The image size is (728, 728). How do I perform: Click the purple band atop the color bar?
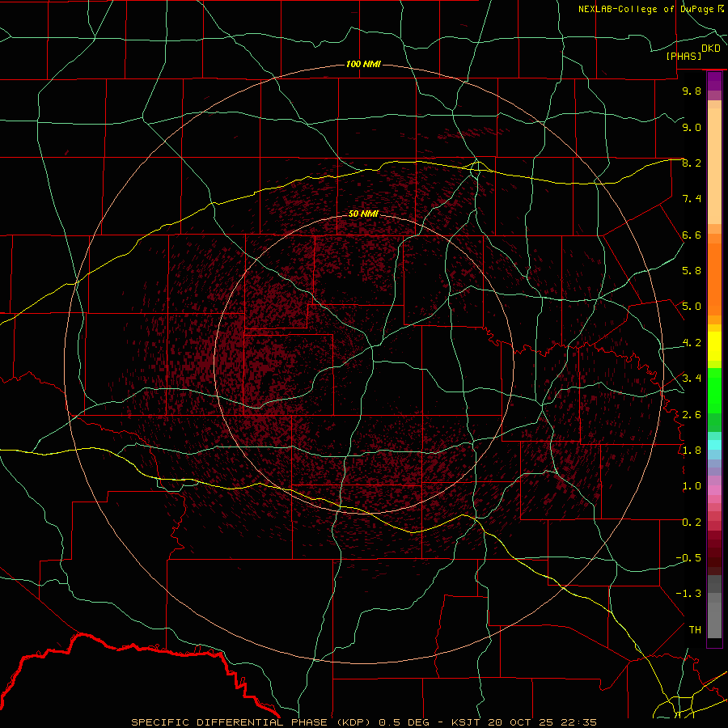pyautogui.click(x=714, y=81)
